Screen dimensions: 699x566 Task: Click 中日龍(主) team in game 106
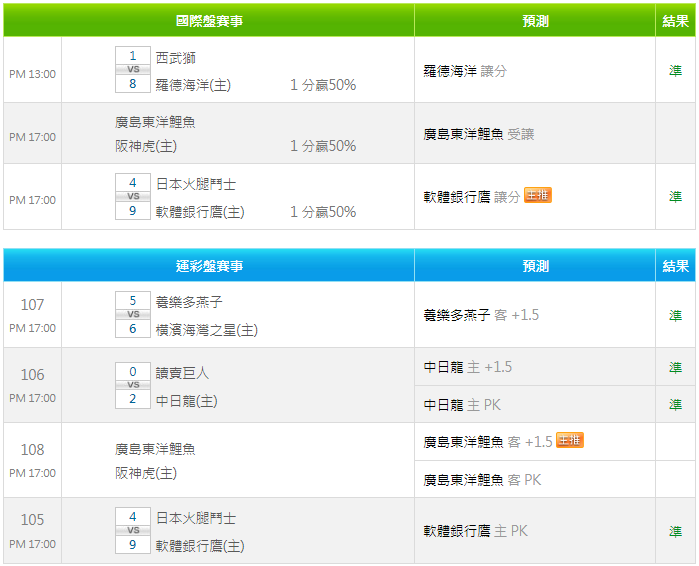[186, 401]
